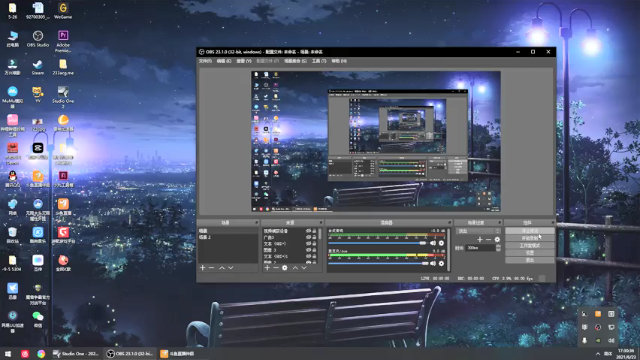The width and height of the screenshot is (640, 360).
Task: Click the 开始录制 recording button
Action: tap(530, 238)
